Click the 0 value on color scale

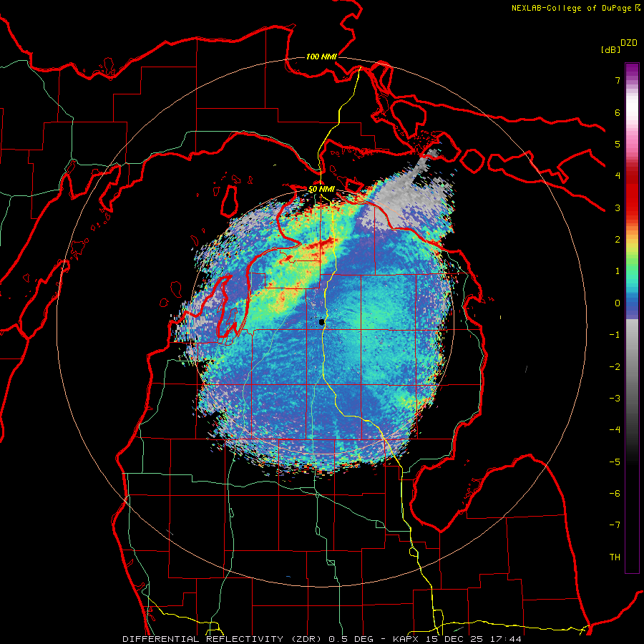click(x=618, y=303)
